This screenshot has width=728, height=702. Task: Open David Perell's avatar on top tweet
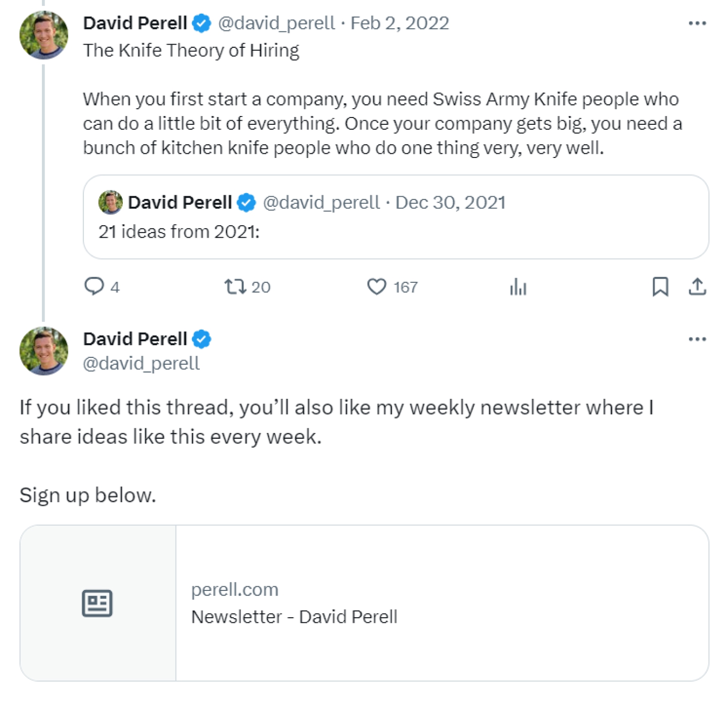44,35
